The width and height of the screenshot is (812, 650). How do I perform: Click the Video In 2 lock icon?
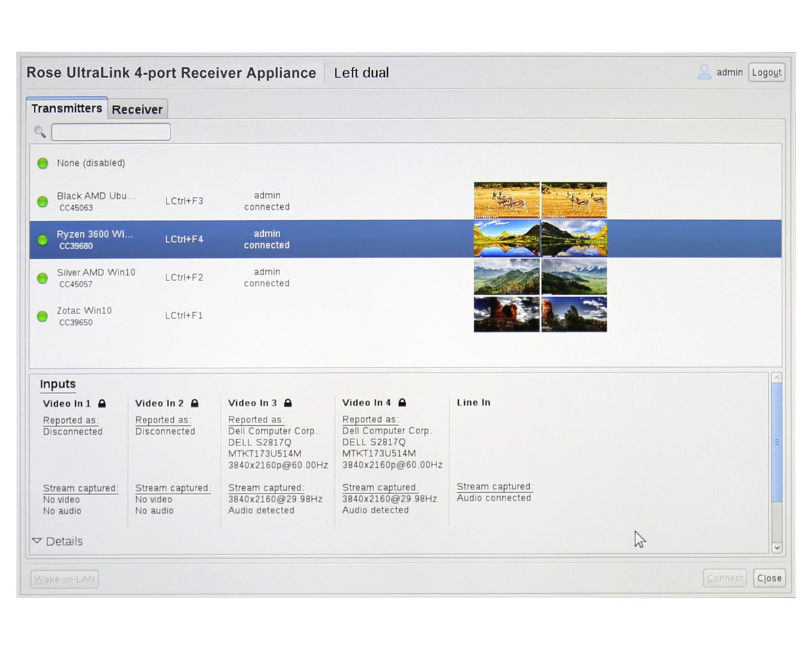click(195, 404)
